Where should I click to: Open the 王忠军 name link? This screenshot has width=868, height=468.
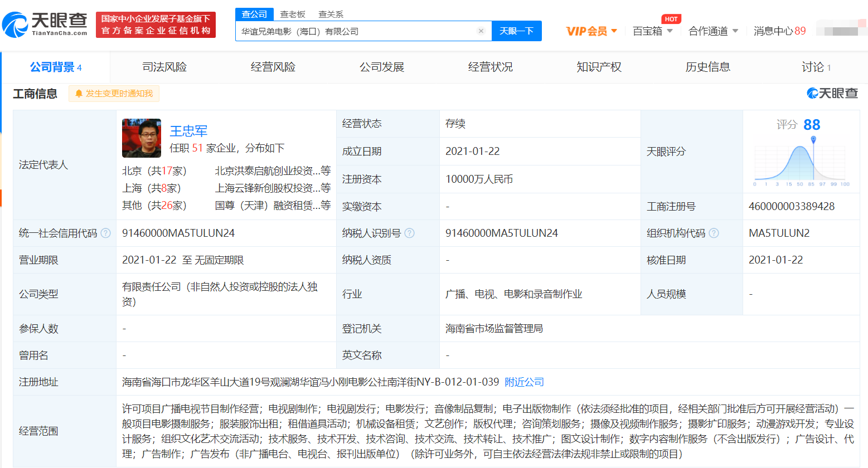click(x=188, y=131)
